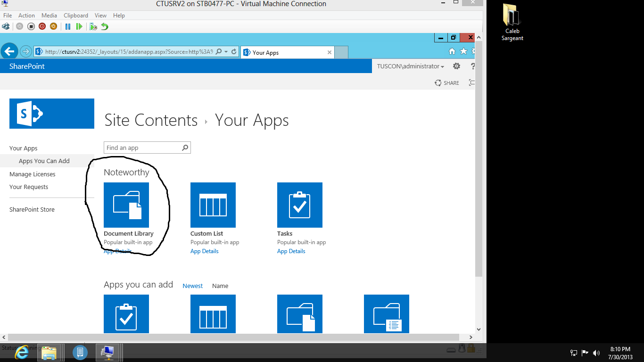Turn off the VM with the stop icon

[31, 26]
